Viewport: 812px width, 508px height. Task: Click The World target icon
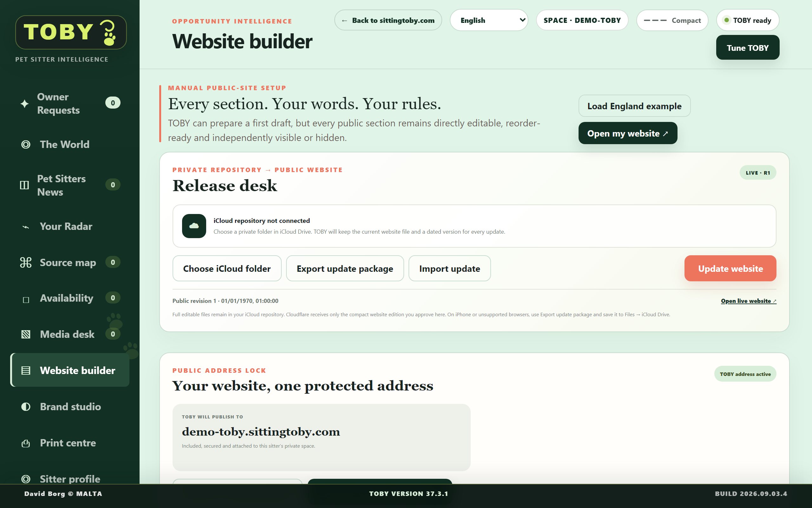point(25,144)
